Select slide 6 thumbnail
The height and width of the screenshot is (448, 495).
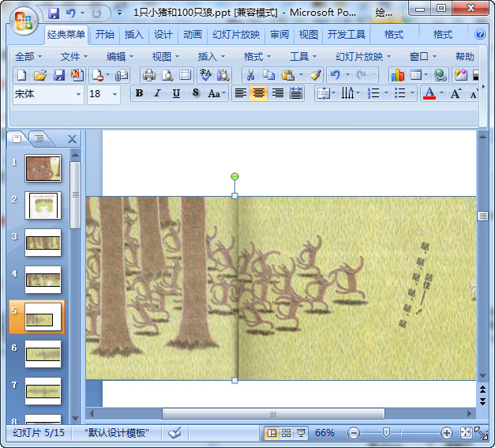pyautogui.click(x=43, y=354)
